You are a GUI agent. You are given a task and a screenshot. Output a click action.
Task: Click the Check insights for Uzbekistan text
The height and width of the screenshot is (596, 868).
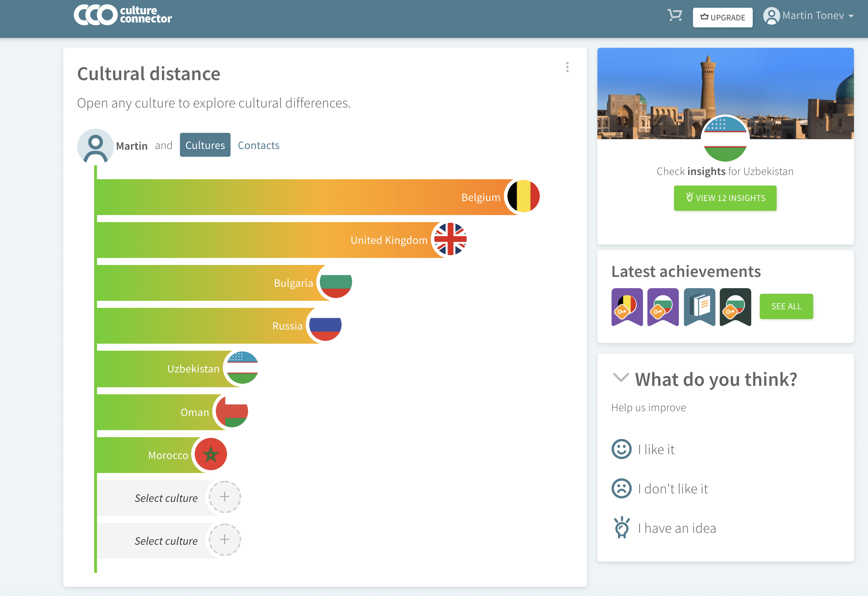[x=725, y=171]
